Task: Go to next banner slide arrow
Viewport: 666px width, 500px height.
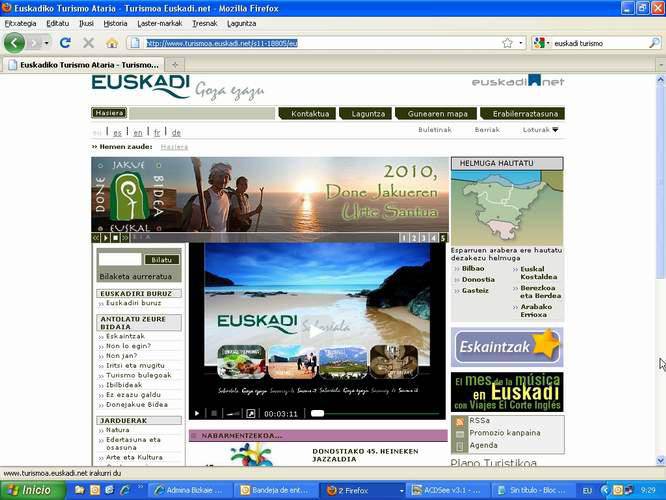Action: pyautogui.click(x=125, y=238)
